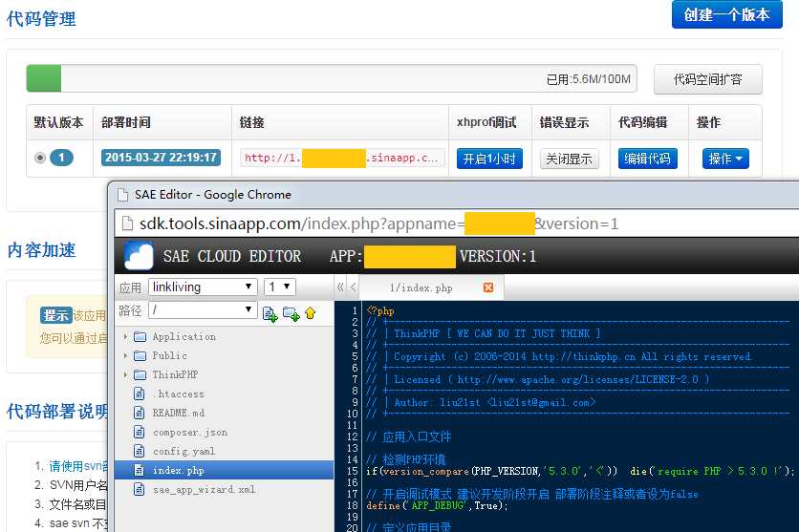Click the 代码空间扩容 button
Viewport: 799px width, 532px height.
pos(708,79)
